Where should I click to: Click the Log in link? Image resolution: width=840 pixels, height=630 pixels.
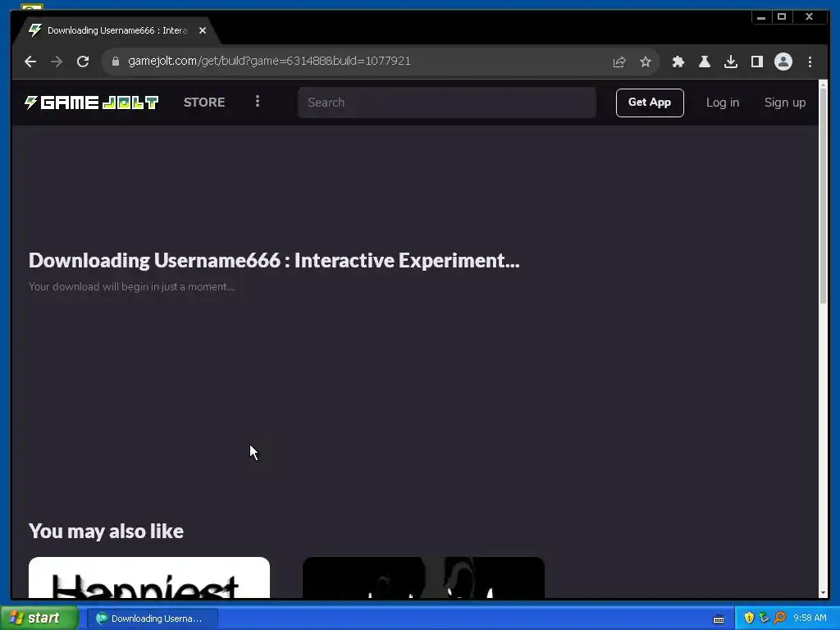[723, 103]
